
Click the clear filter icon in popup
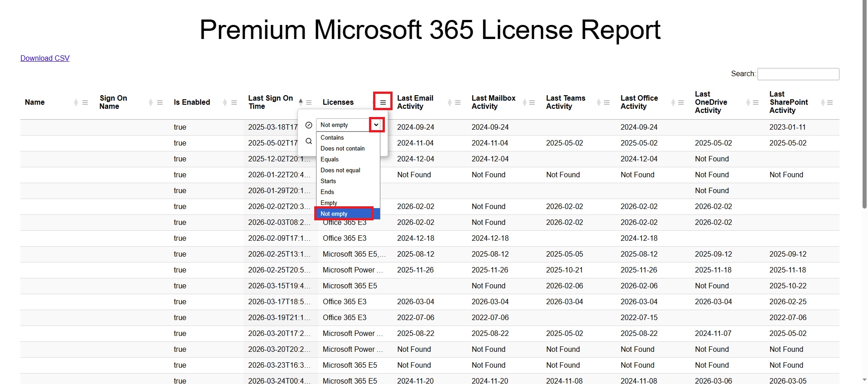309,125
